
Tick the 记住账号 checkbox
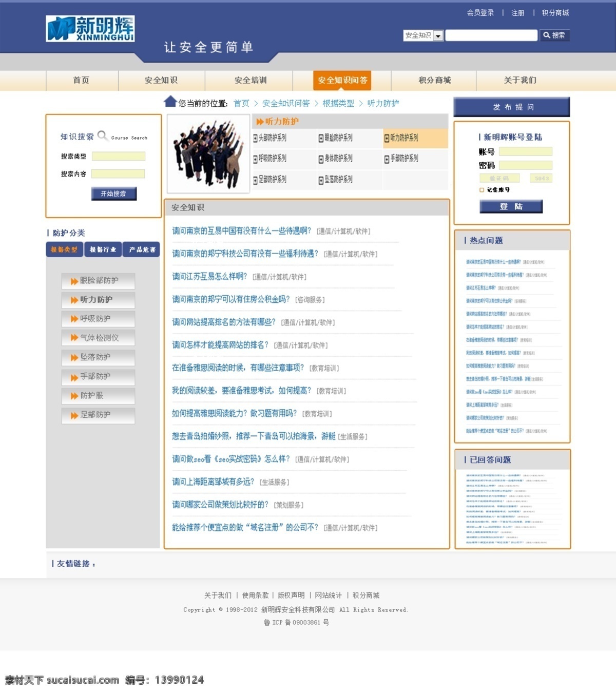click(x=482, y=190)
